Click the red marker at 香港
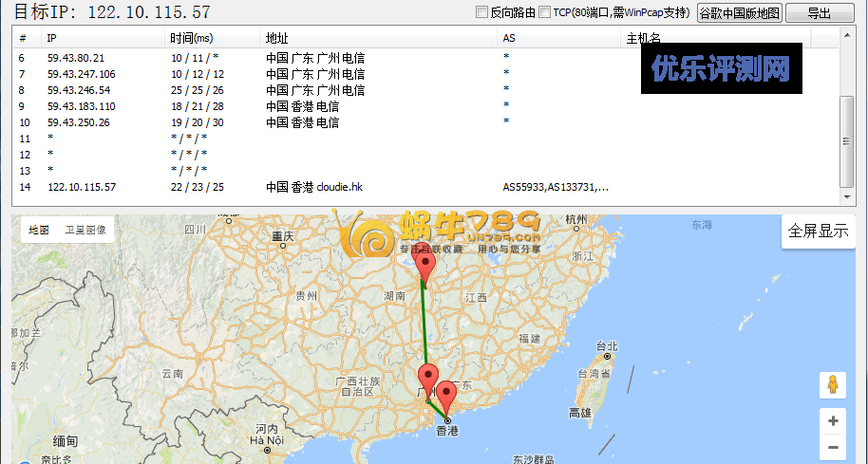The height and width of the screenshot is (464, 868). tap(446, 398)
